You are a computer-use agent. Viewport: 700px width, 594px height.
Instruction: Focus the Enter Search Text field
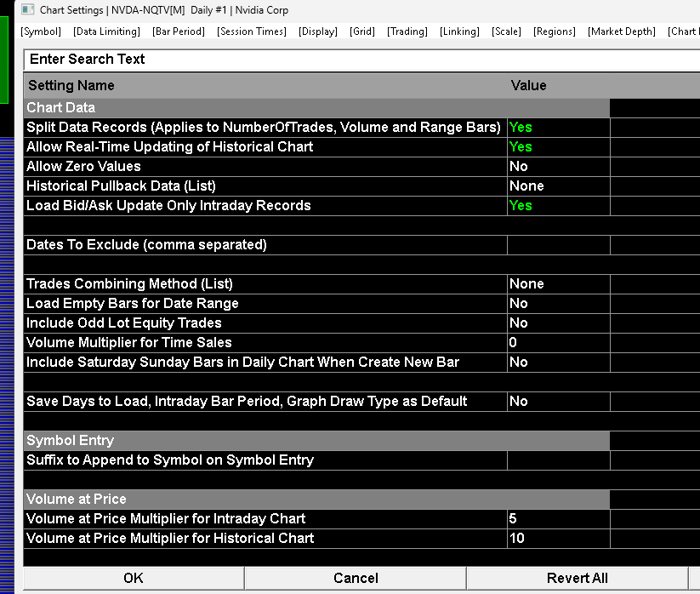[x=361, y=60]
